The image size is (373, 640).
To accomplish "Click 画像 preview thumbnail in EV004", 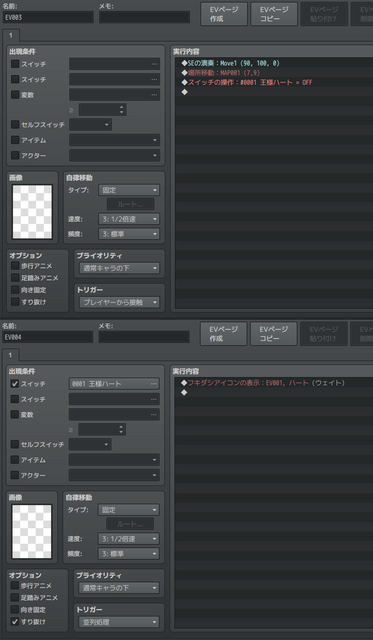I will click(x=32, y=531).
